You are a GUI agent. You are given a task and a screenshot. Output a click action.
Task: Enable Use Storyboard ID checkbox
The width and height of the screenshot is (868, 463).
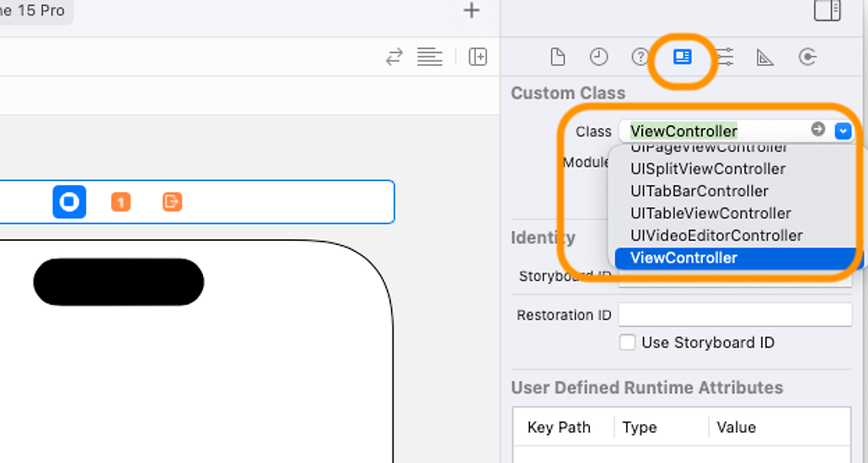click(x=627, y=343)
